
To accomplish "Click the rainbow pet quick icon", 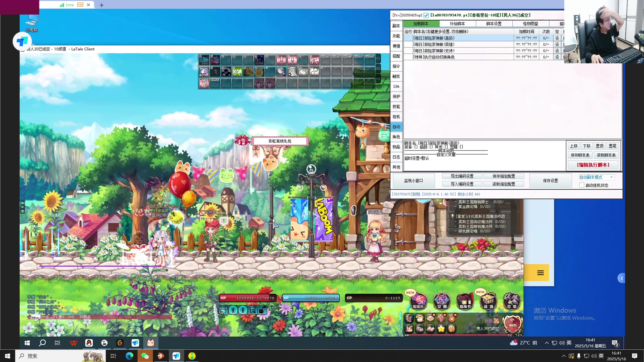I will pyautogui.click(x=420, y=319).
